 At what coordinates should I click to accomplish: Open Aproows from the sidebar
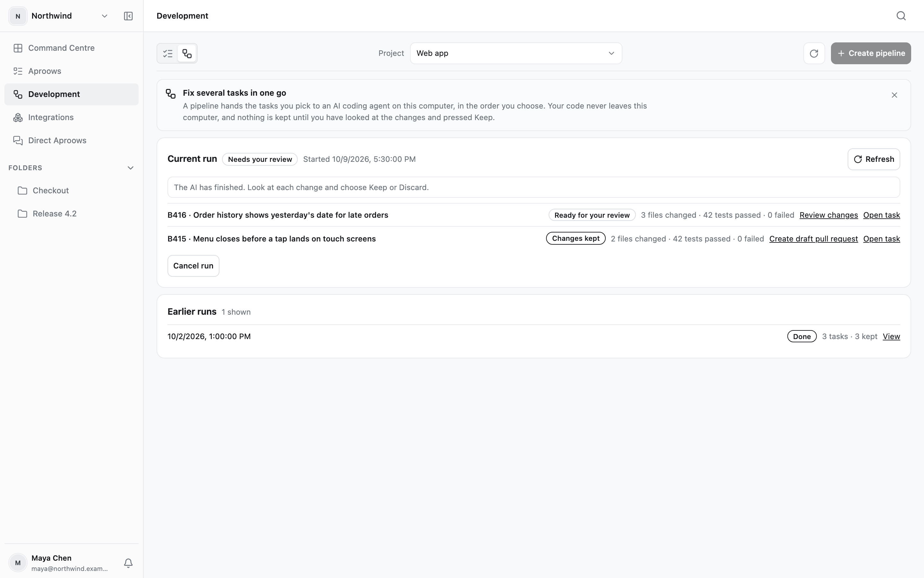click(x=72, y=71)
